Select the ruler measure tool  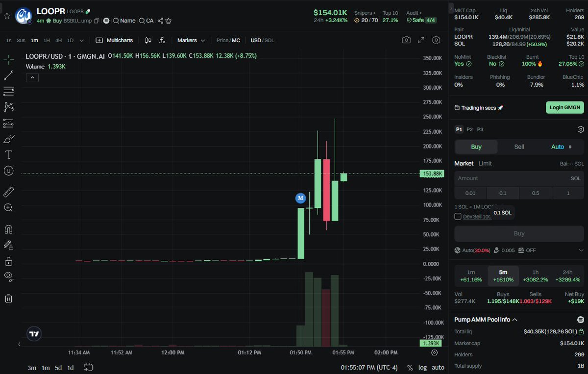pos(9,192)
